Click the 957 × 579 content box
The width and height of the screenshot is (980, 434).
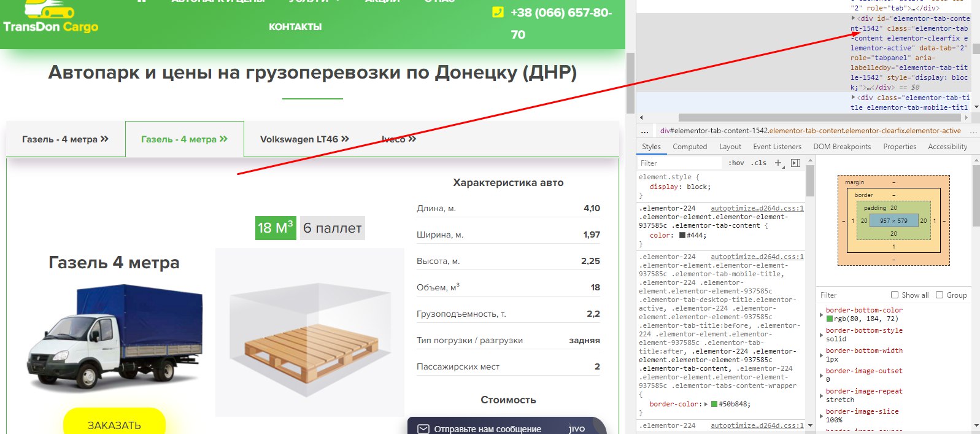893,220
